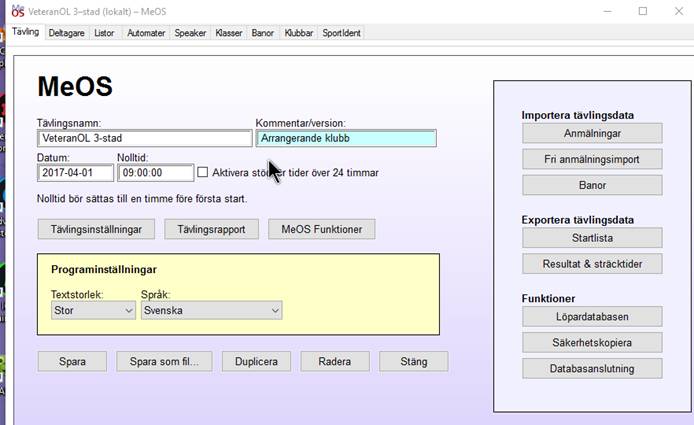The image size is (694, 425).
Task: Open MeOS Funktioner
Action: (x=322, y=229)
